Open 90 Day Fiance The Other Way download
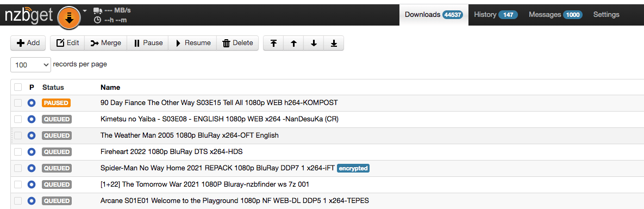The image size is (644, 209). tap(220, 102)
